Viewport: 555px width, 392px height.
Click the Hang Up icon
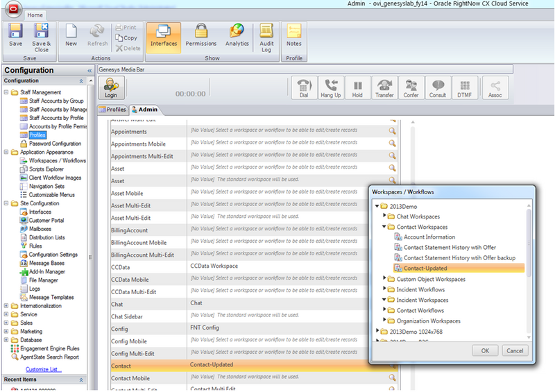pyautogui.click(x=331, y=87)
